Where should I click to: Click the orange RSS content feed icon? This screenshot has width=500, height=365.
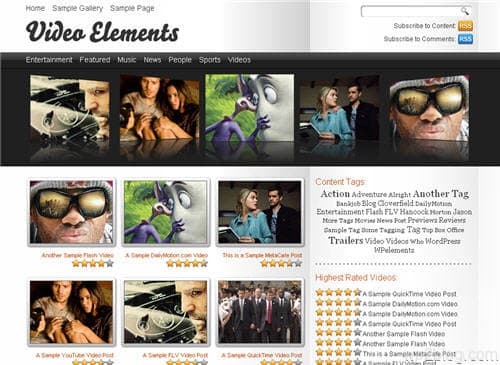tap(465, 26)
